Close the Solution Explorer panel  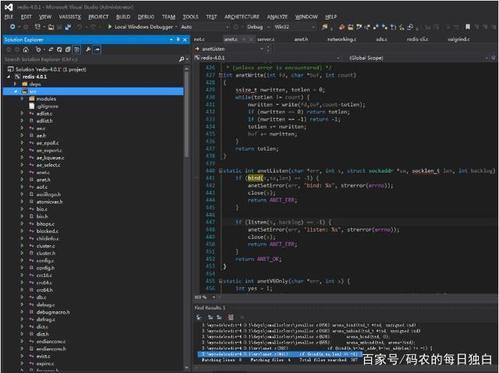(185, 40)
